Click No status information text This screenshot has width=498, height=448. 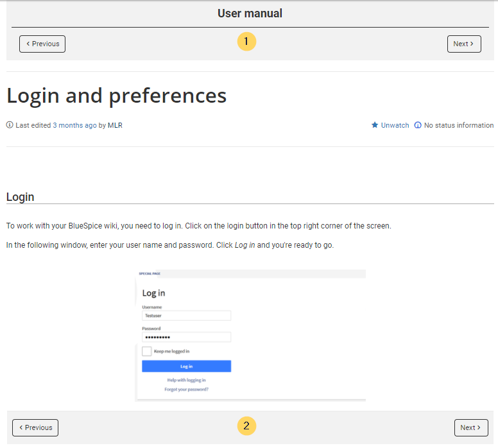(x=459, y=125)
